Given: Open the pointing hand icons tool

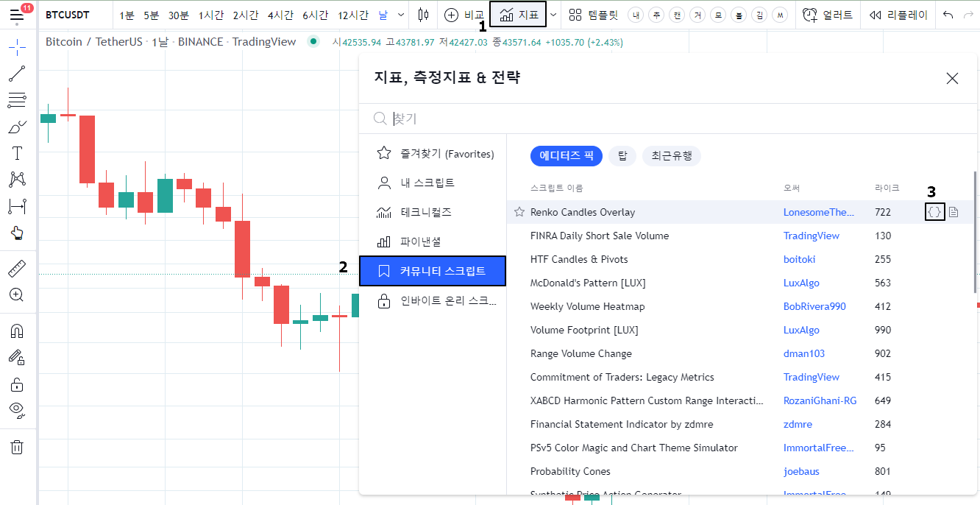Looking at the screenshot, I should click(17, 233).
